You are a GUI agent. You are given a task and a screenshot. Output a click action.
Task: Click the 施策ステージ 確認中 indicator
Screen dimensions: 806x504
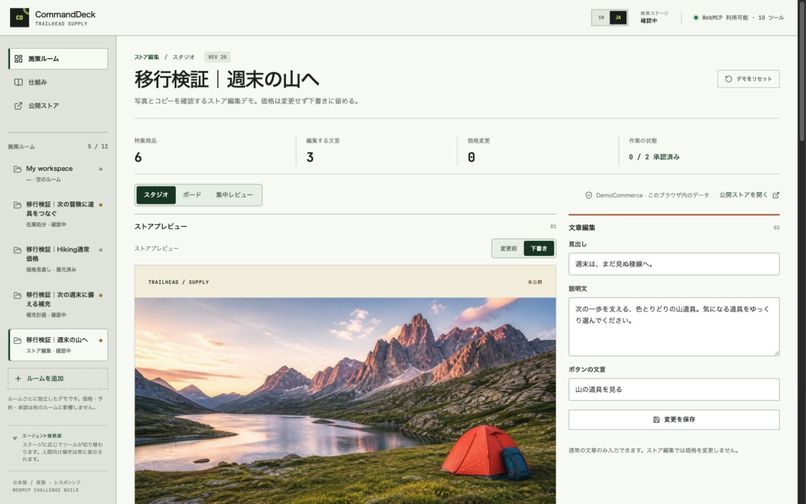(654, 17)
